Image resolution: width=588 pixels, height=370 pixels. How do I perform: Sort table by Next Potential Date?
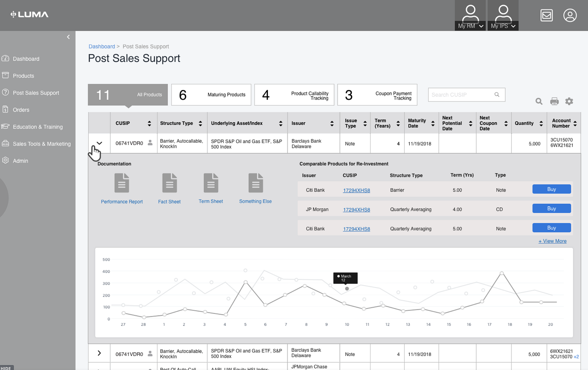470,123
